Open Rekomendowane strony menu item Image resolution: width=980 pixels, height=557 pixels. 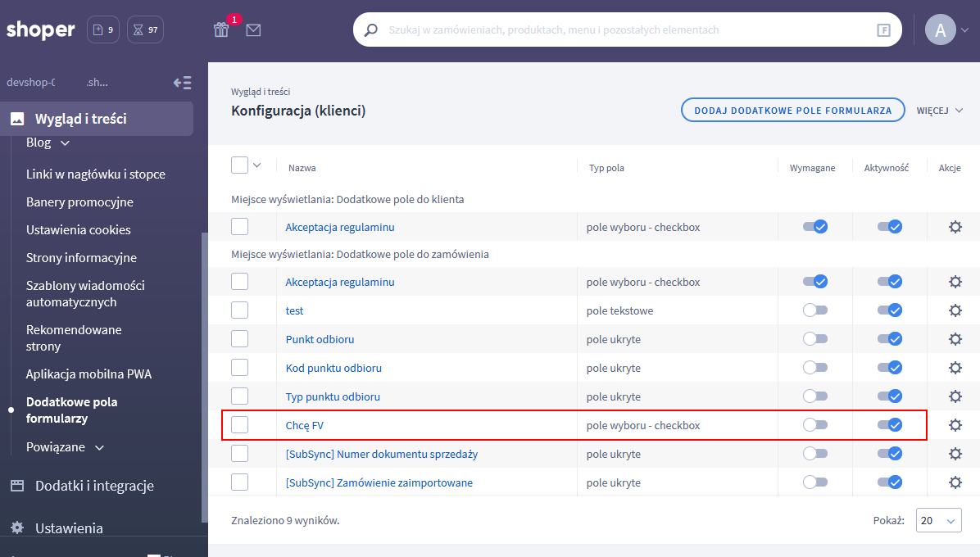(74, 337)
